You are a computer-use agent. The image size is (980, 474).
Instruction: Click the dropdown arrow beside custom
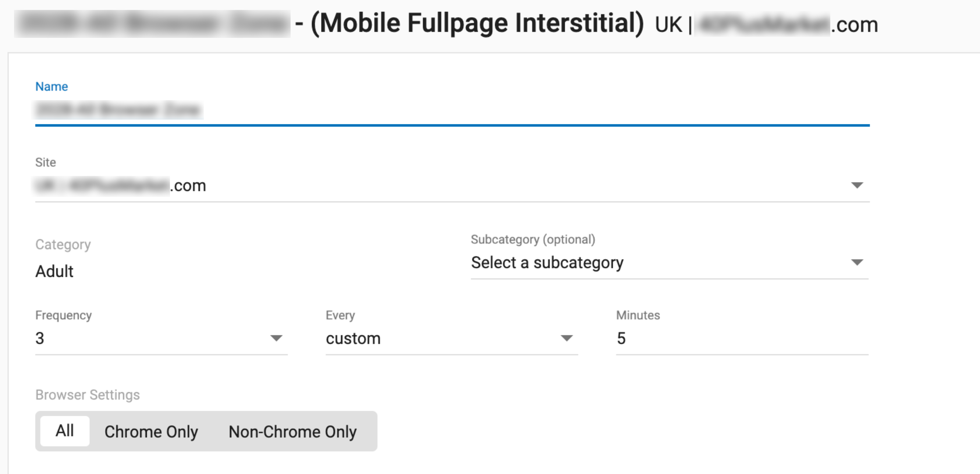567,338
